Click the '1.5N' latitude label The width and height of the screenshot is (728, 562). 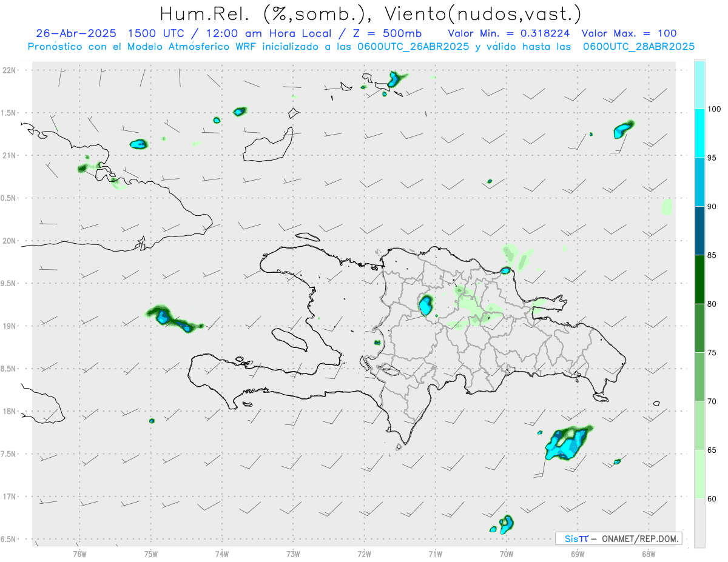click(x=9, y=113)
